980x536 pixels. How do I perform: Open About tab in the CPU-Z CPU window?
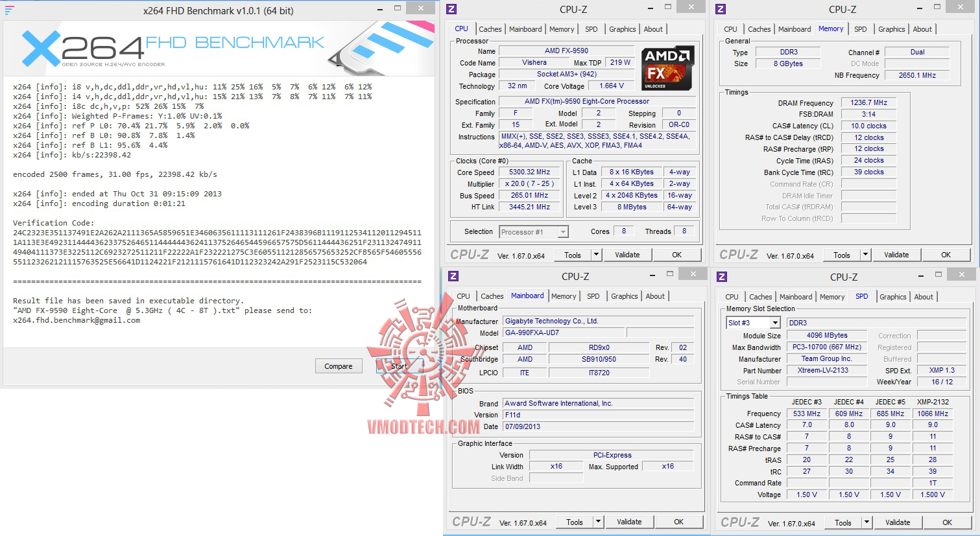click(653, 29)
